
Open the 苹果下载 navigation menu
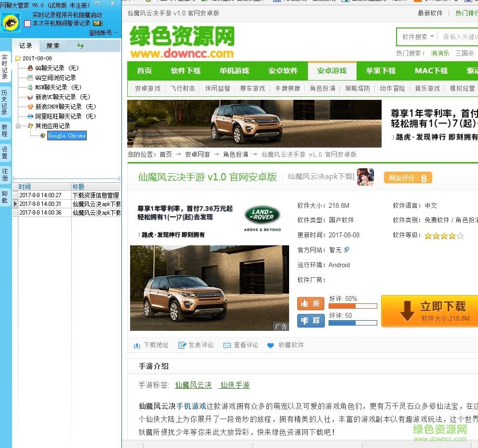click(x=380, y=71)
